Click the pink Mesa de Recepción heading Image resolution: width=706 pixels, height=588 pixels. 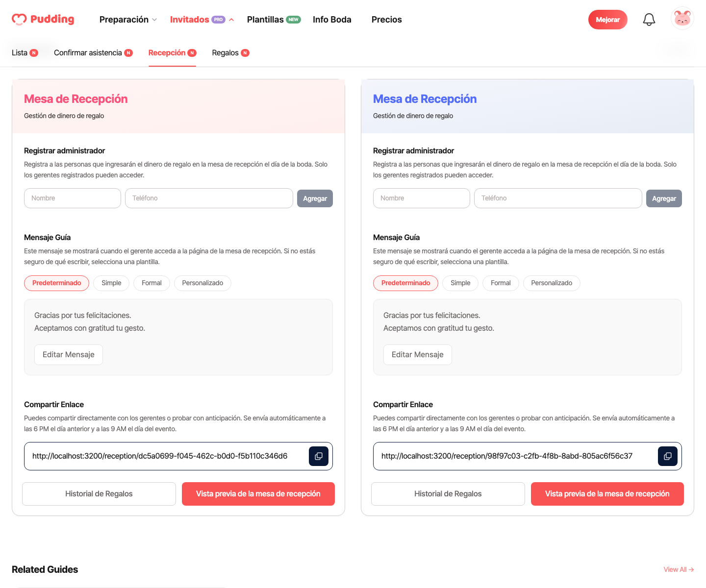pyautogui.click(x=76, y=99)
